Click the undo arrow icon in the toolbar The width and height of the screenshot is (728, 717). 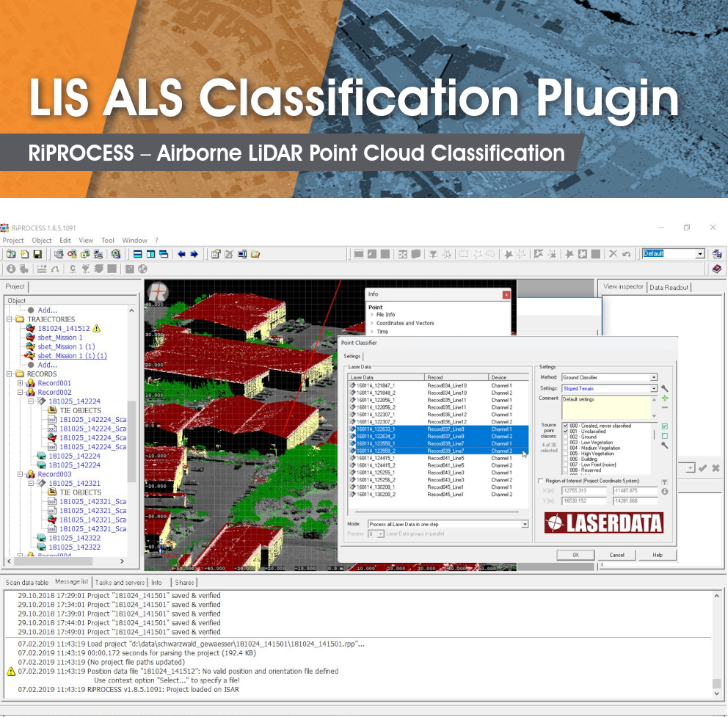pyautogui.click(x=626, y=254)
